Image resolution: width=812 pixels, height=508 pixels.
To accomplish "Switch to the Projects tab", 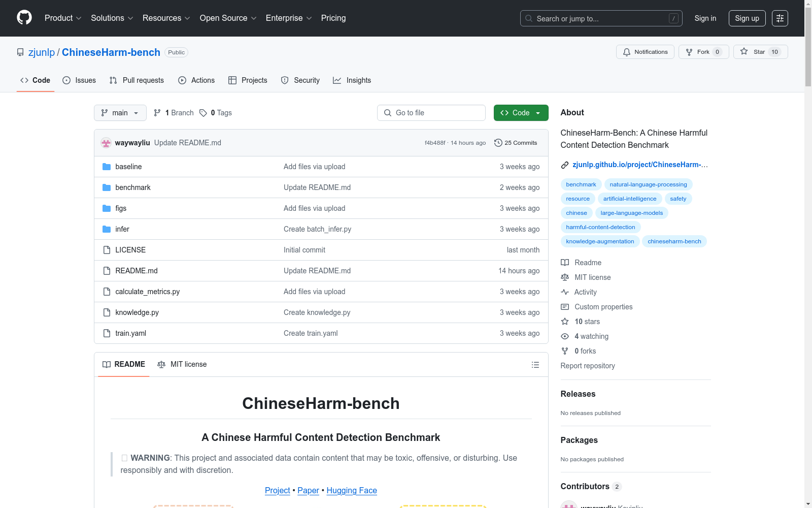I will coord(248,80).
